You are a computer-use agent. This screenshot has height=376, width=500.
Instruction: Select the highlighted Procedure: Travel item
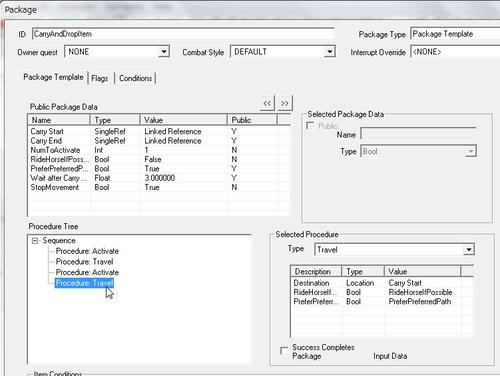coord(84,283)
